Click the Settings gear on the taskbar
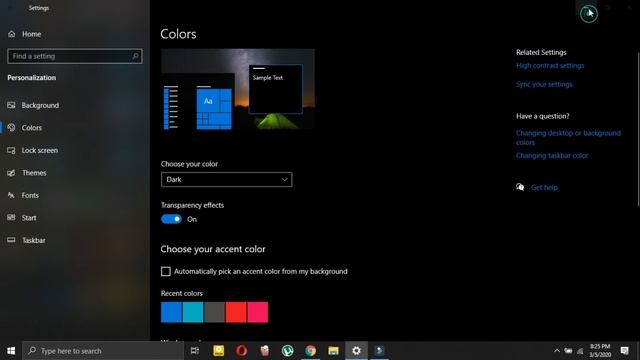 point(356,351)
